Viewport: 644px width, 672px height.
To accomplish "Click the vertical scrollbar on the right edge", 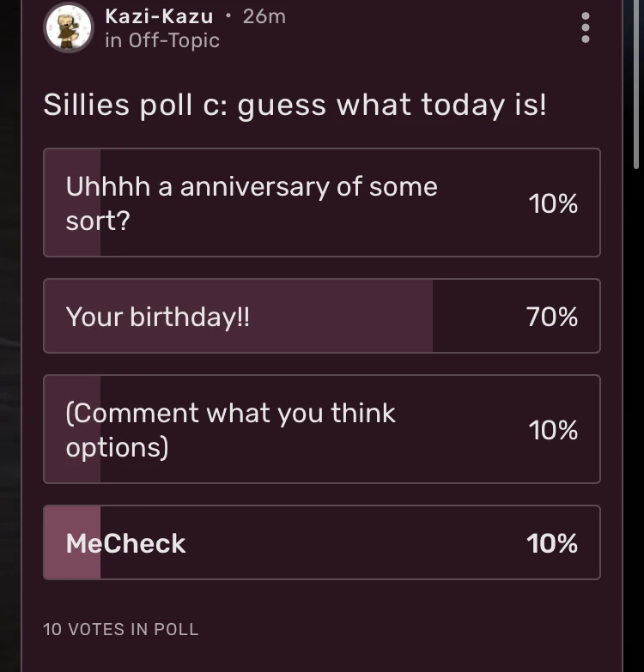I will (635, 86).
